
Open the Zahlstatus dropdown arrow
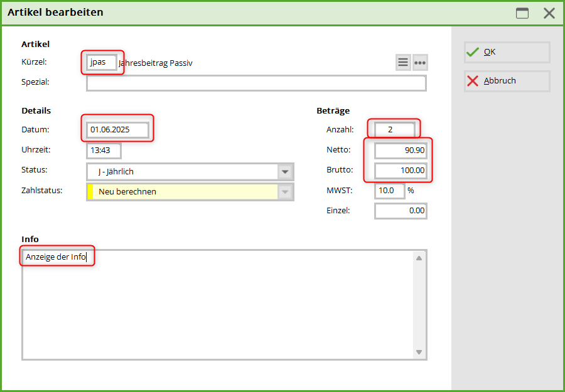coord(285,192)
